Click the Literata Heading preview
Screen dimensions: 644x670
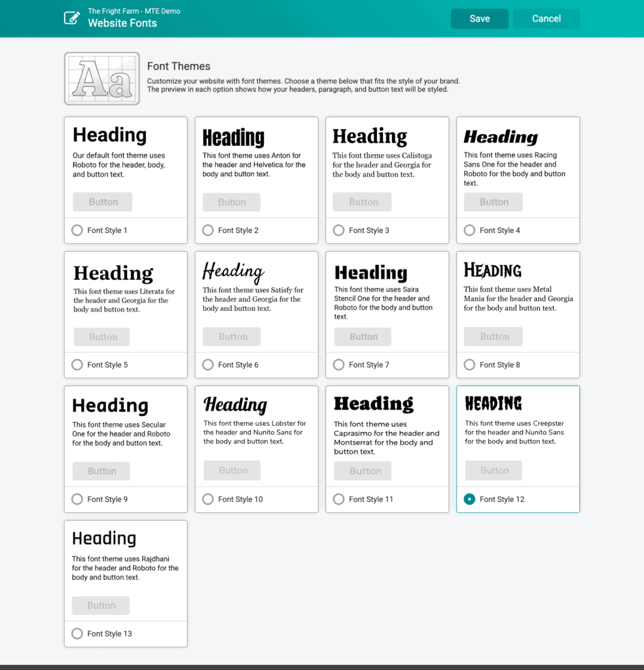click(113, 273)
